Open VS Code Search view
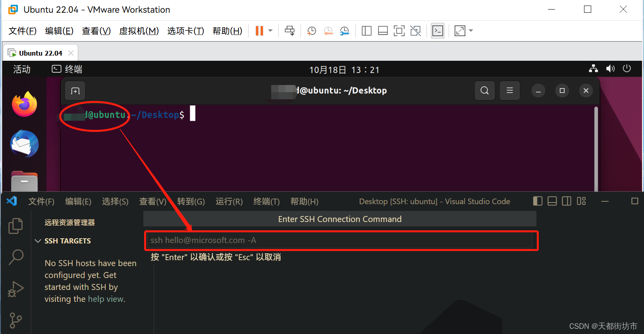644x334 pixels. tap(16, 257)
